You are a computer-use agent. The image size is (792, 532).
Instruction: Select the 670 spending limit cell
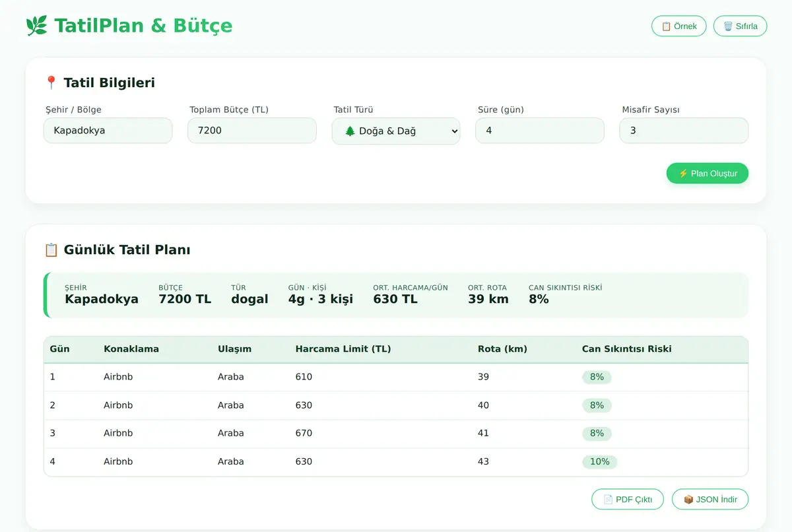point(304,434)
